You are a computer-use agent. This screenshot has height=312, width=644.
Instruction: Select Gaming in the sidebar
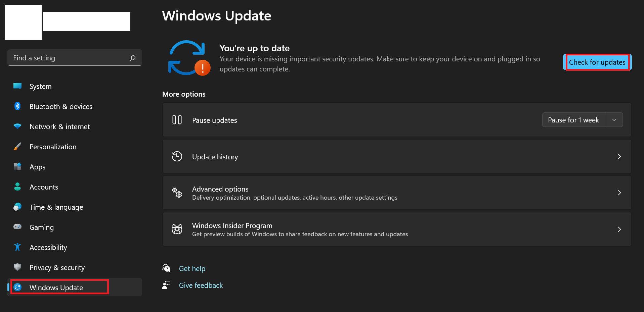[x=75, y=227]
